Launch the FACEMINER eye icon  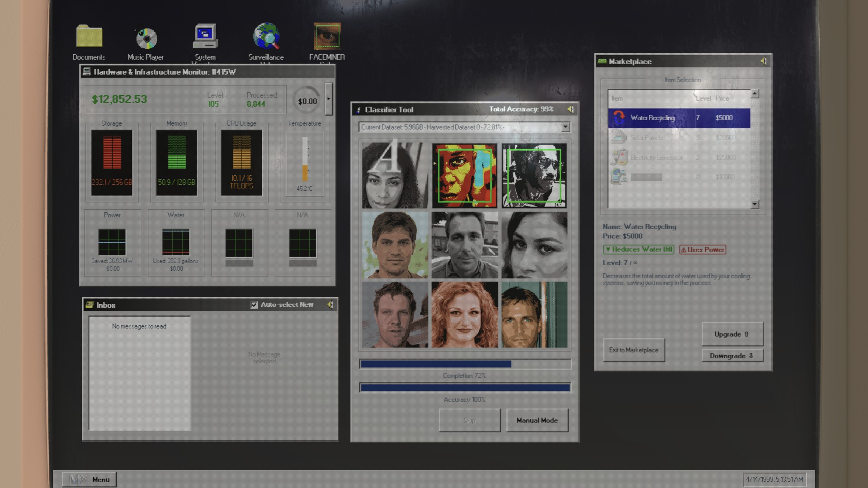coord(327,37)
